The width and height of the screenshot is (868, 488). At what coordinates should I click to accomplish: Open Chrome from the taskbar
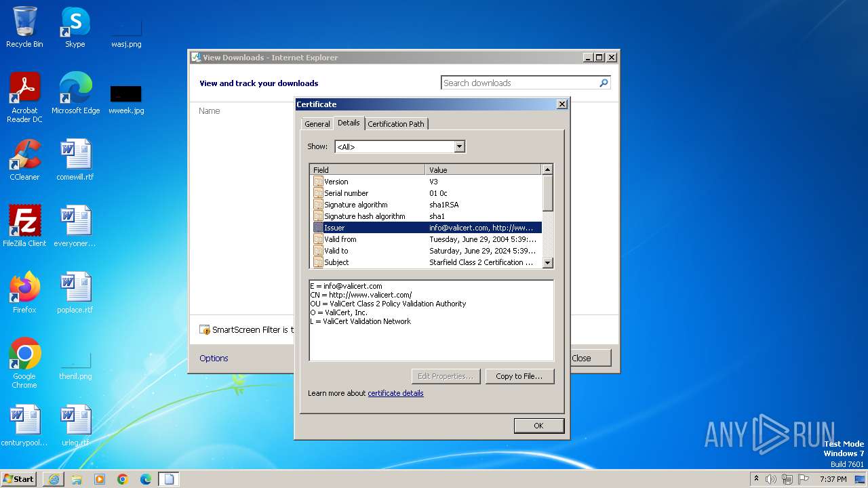pyautogui.click(x=123, y=479)
